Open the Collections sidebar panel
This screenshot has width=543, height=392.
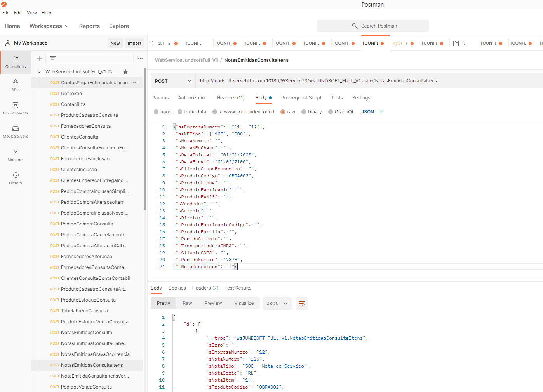16,62
